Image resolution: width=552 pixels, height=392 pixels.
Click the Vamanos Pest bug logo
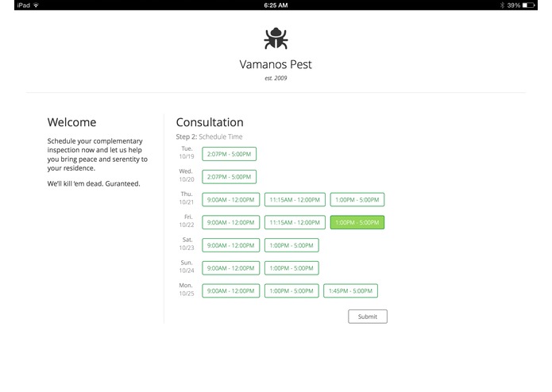pos(276,38)
